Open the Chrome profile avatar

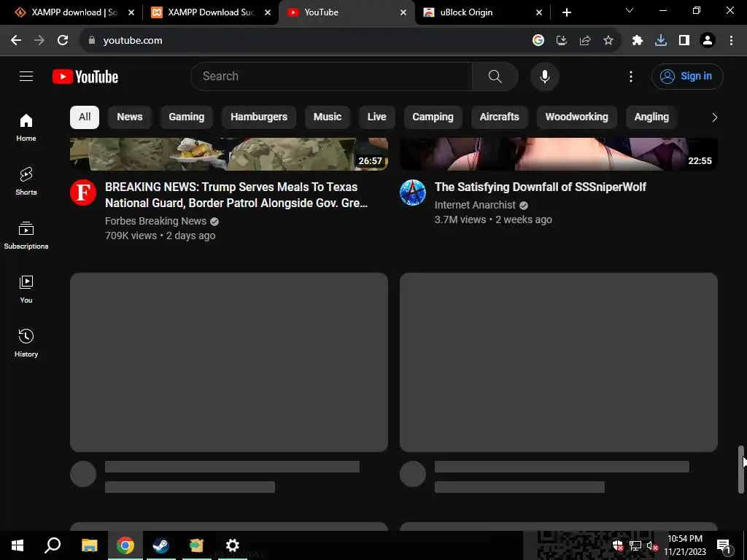pos(708,41)
